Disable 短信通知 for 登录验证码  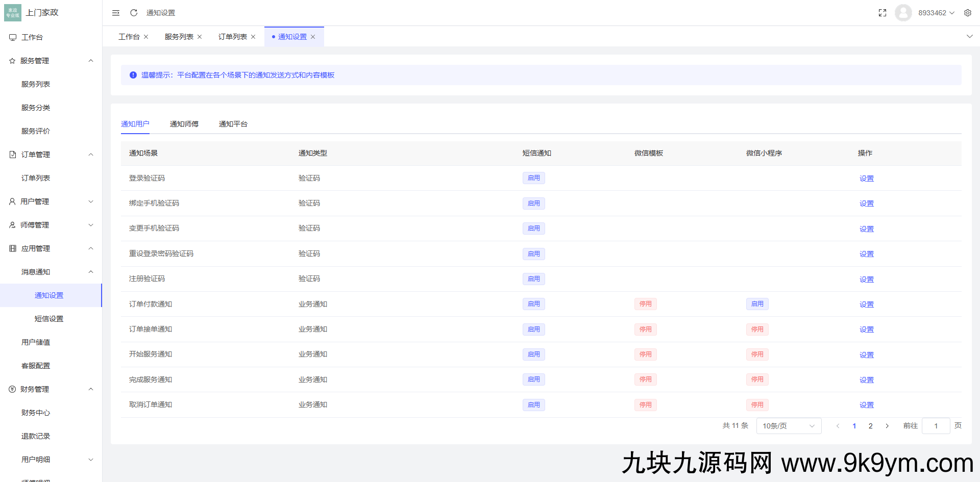(533, 178)
